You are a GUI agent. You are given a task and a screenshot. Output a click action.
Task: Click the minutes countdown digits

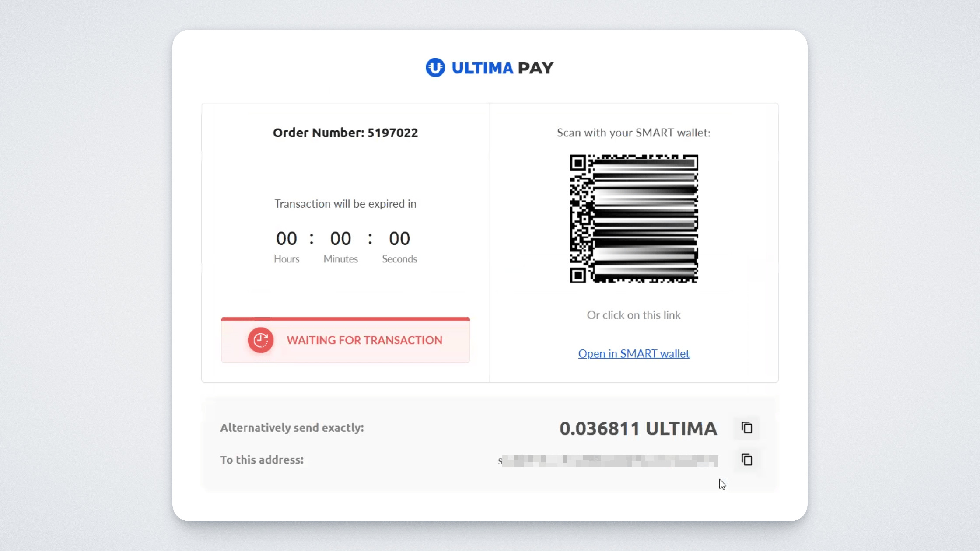click(340, 239)
